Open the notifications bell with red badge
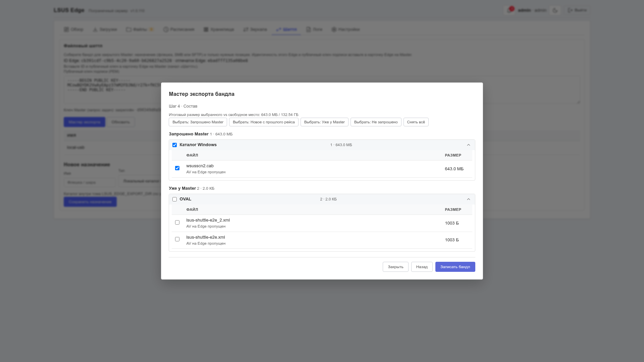The width and height of the screenshot is (644, 362). pyautogui.click(x=509, y=10)
